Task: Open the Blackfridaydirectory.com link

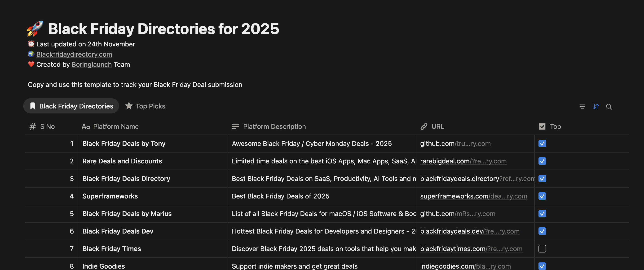Action: click(74, 54)
